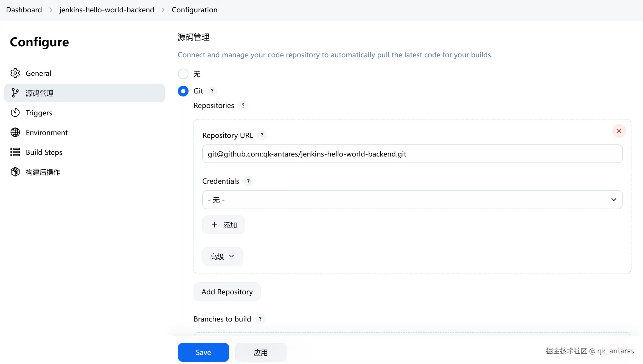Screen dimensions: 643x364
Task: Go to the 构建后操作 section
Action: (x=85, y=172)
